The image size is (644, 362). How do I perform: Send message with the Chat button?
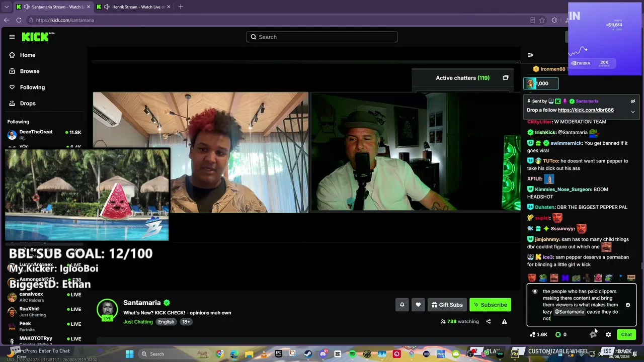pos(626,334)
